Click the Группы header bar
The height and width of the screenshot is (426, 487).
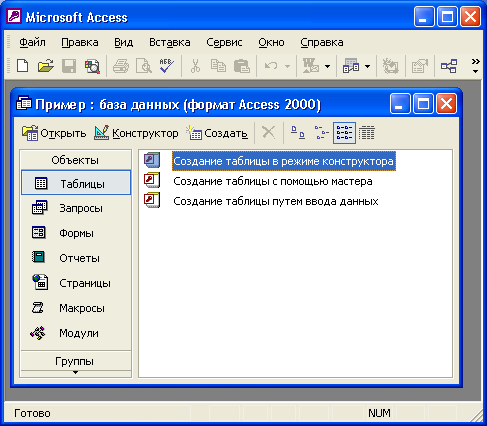(76, 361)
